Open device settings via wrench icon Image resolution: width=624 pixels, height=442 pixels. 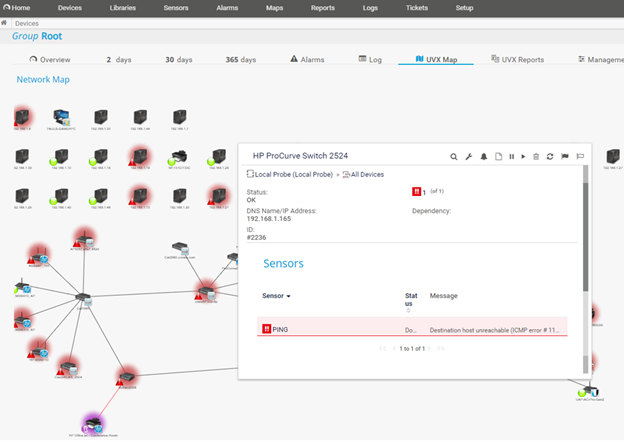(x=469, y=156)
